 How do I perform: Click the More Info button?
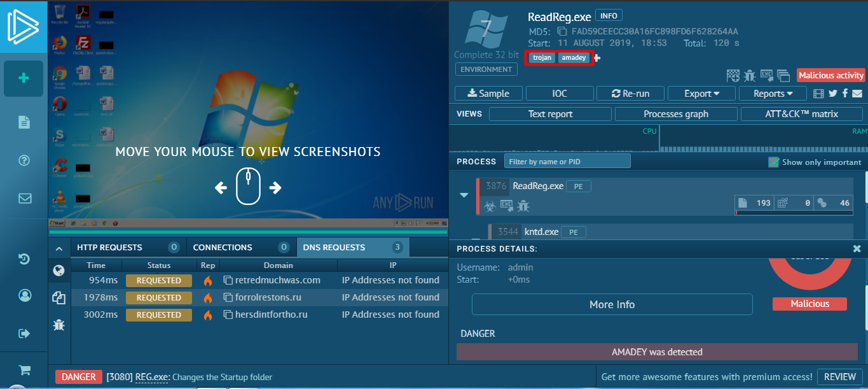(x=612, y=304)
